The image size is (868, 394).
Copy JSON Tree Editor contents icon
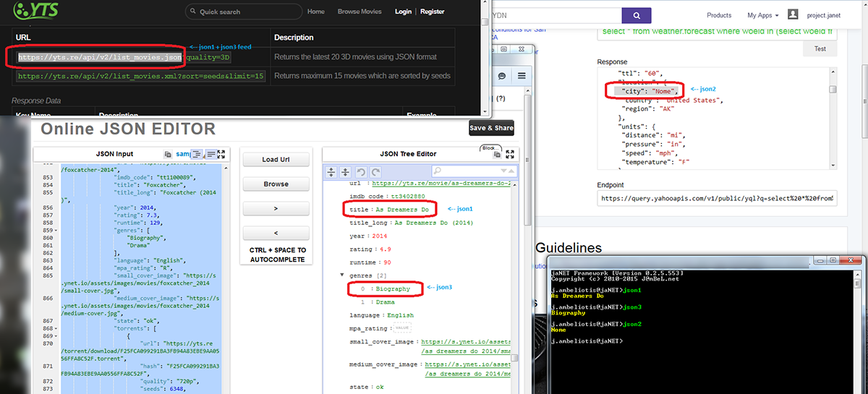pyautogui.click(x=497, y=155)
